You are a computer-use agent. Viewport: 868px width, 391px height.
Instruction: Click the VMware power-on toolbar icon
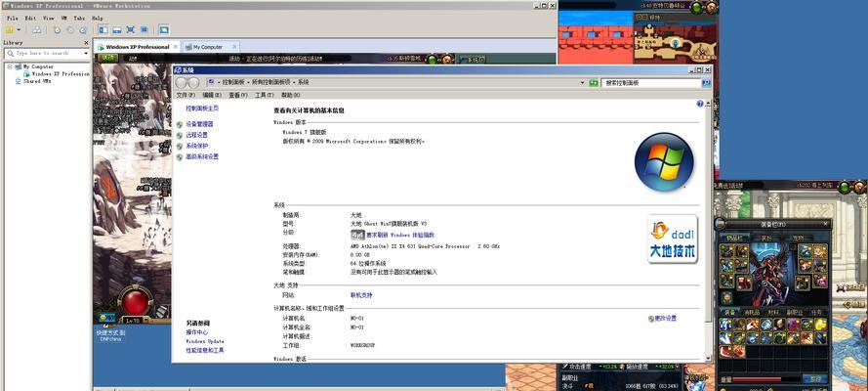click(x=10, y=30)
